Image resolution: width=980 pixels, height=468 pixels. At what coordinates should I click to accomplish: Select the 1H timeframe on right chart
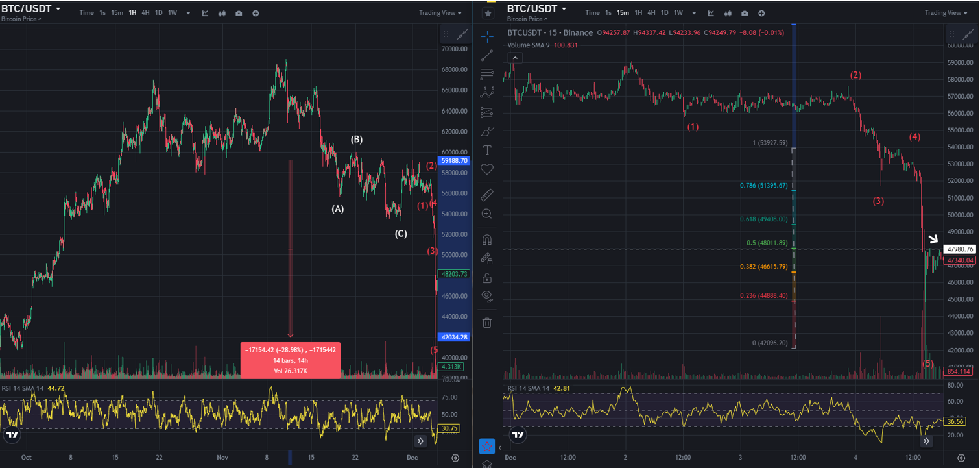coord(638,13)
